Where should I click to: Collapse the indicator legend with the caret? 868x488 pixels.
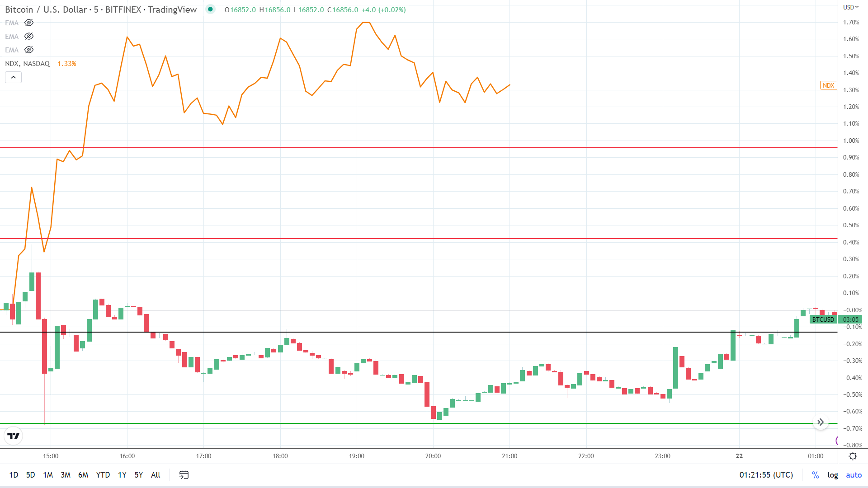(14, 77)
